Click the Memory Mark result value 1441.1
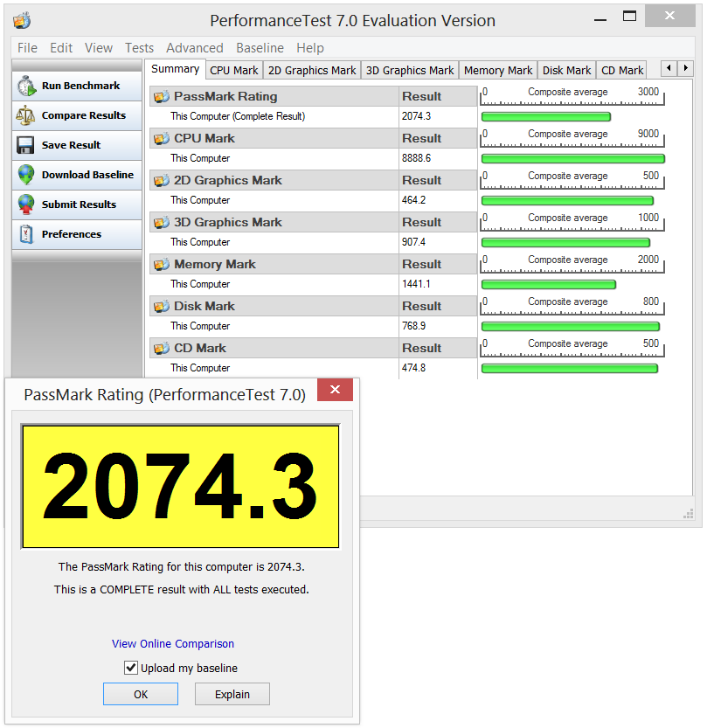The image size is (707, 728). coord(416,284)
